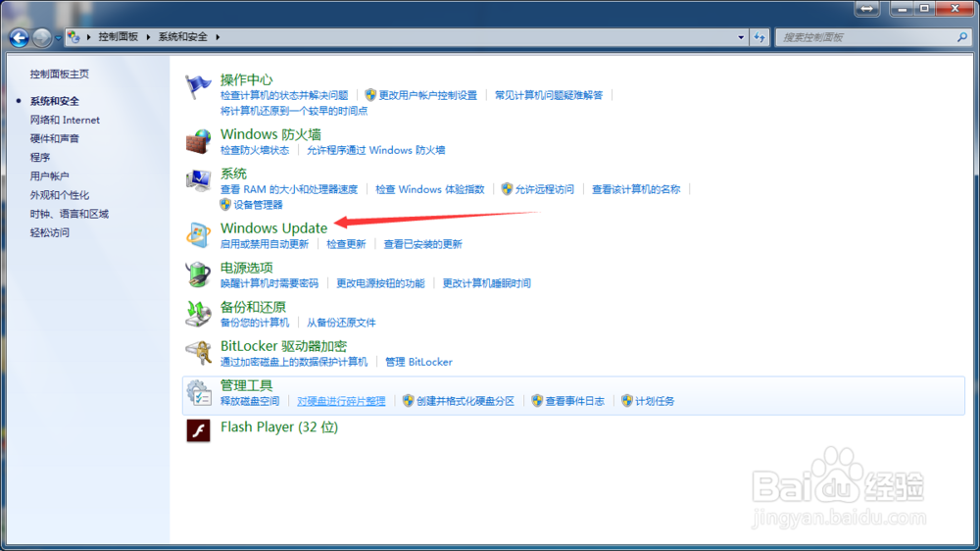
Task: Click 更改计算机睡眠时间
Action: point(486,283)
